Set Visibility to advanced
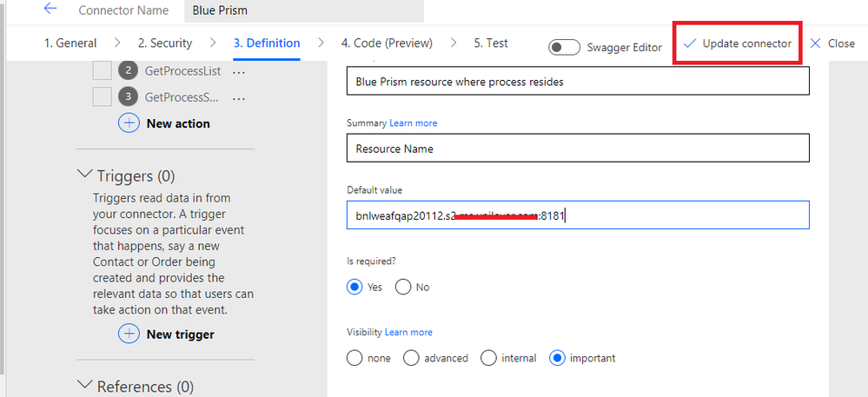This screenshot has width=868, height=397. [412, 358]
